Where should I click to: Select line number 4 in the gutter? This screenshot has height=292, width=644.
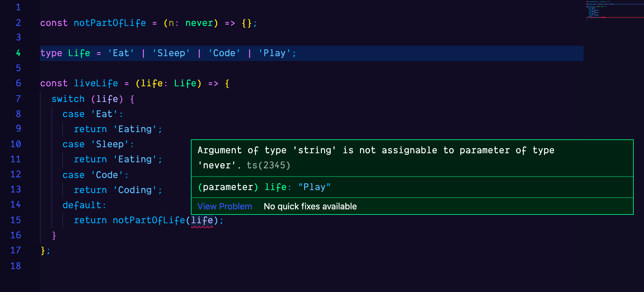click(x=18, y=53)
